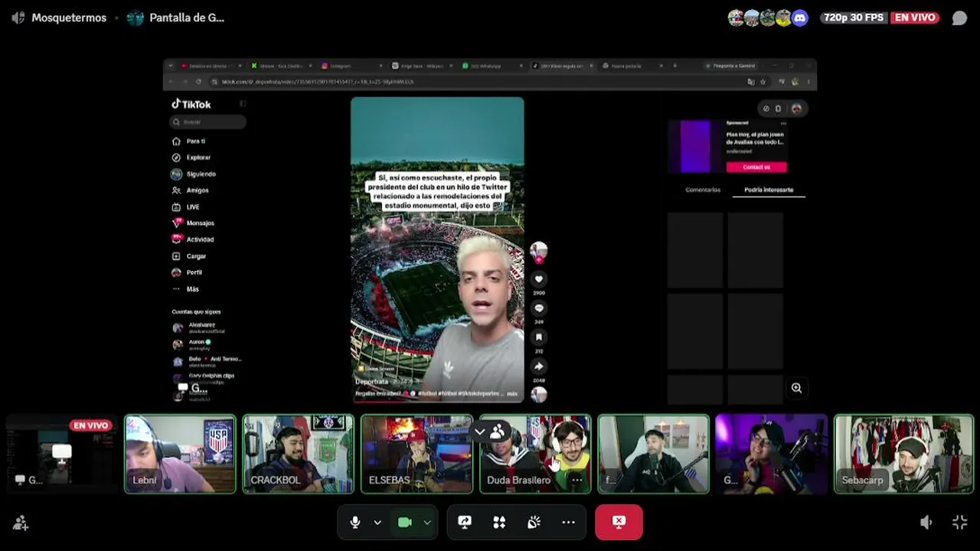This screenshot has height=551, width=980.
Task: Collapse participants strip with the chevron pill
Action: pos(489,432)
